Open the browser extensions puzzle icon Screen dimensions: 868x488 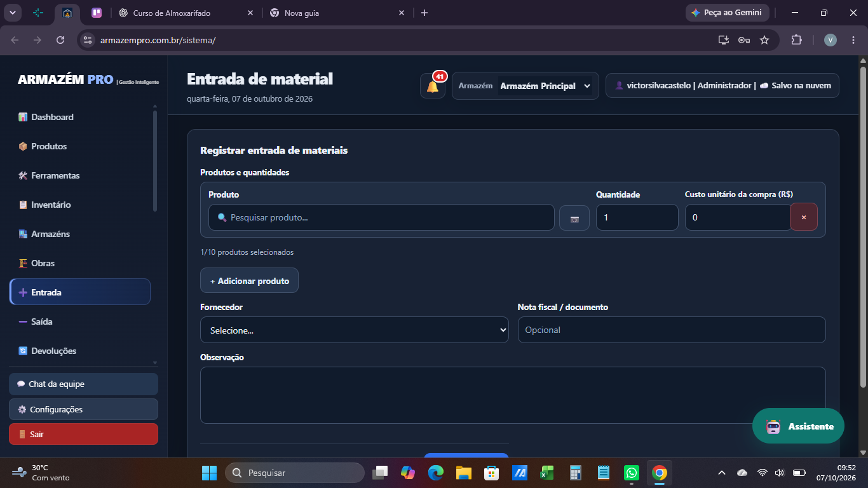tap(796, 40)
